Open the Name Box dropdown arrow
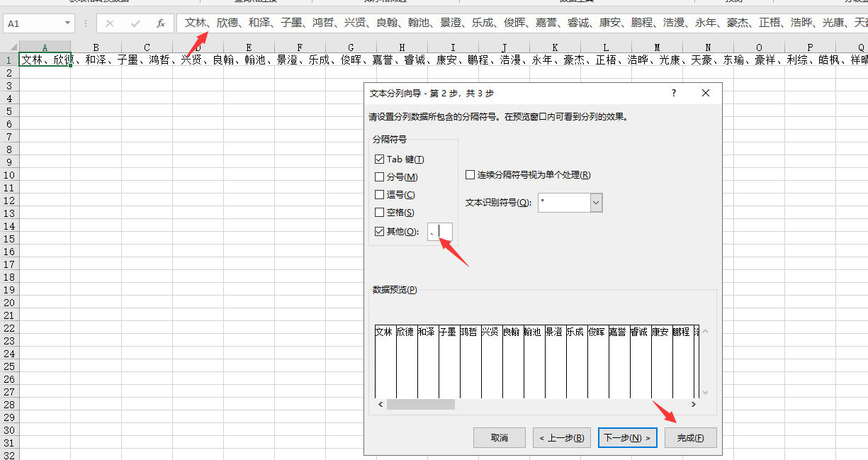Viewport: 868px width, 460px height. point(67,23)
